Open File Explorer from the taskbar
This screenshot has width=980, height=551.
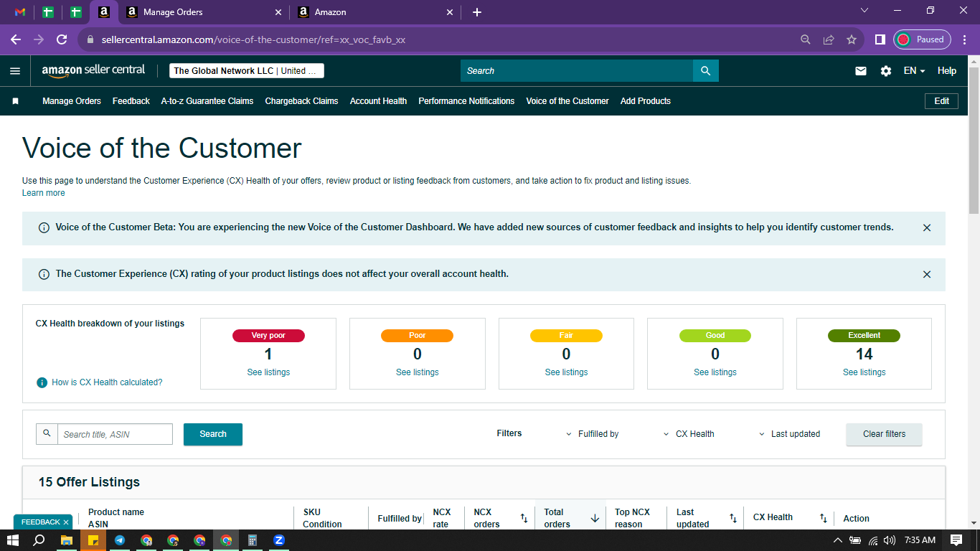coord(67,540)
